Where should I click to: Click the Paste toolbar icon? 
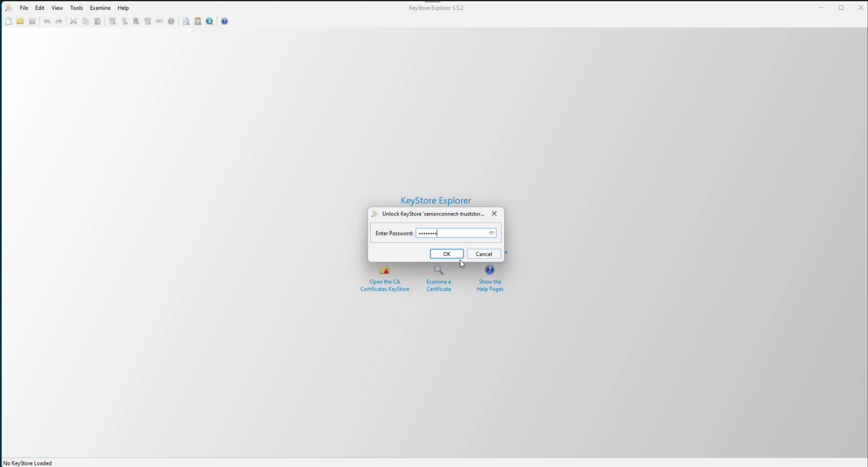point(98,21)
